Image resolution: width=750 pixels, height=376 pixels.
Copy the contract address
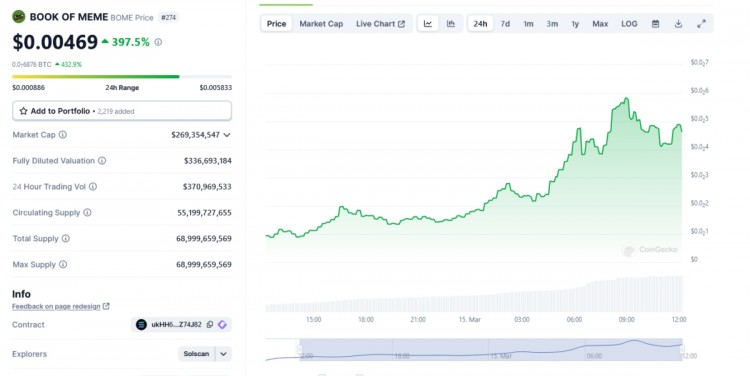(x=210, y=324)
